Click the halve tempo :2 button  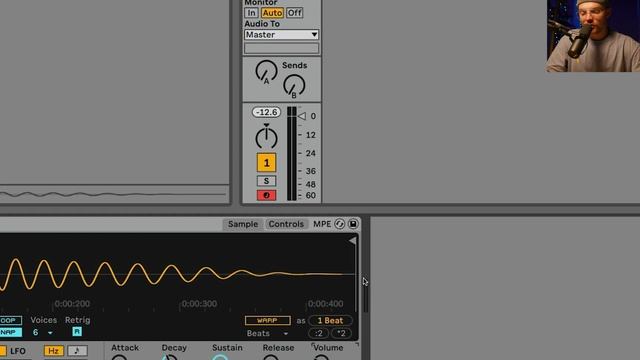click(x=318, y=333)
